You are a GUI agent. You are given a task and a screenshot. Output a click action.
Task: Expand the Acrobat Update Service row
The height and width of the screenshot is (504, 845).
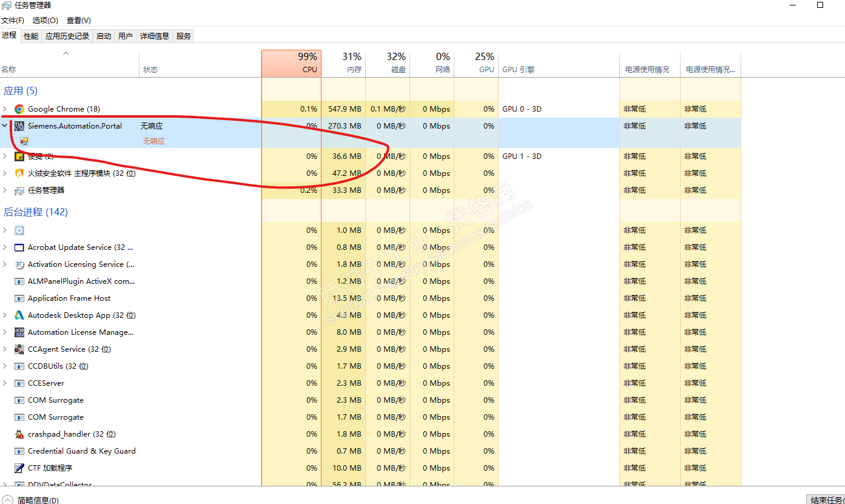click(5, 247)
